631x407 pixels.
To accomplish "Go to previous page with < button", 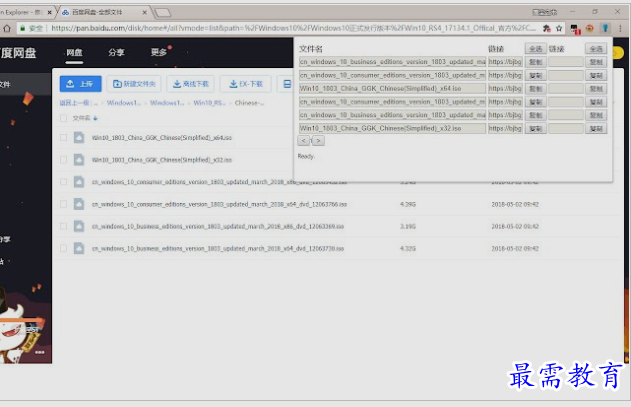I will click(x=304, y=140).
